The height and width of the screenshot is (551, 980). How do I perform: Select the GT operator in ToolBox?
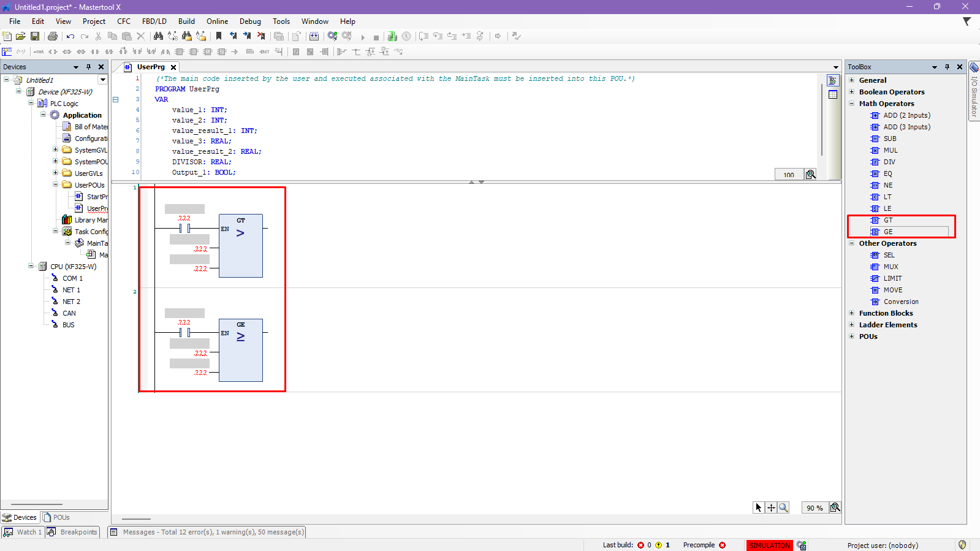point(887,220)
